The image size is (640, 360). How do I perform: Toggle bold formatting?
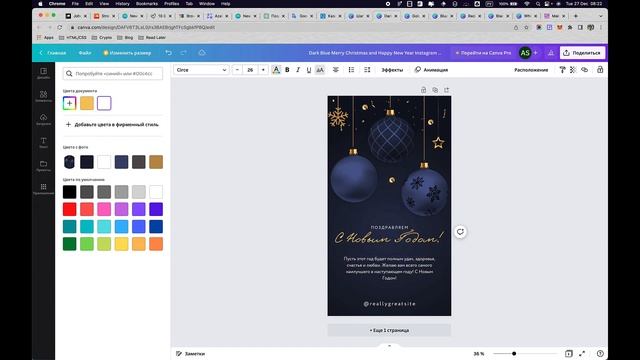pyautogui.click(x=287, y=70)
